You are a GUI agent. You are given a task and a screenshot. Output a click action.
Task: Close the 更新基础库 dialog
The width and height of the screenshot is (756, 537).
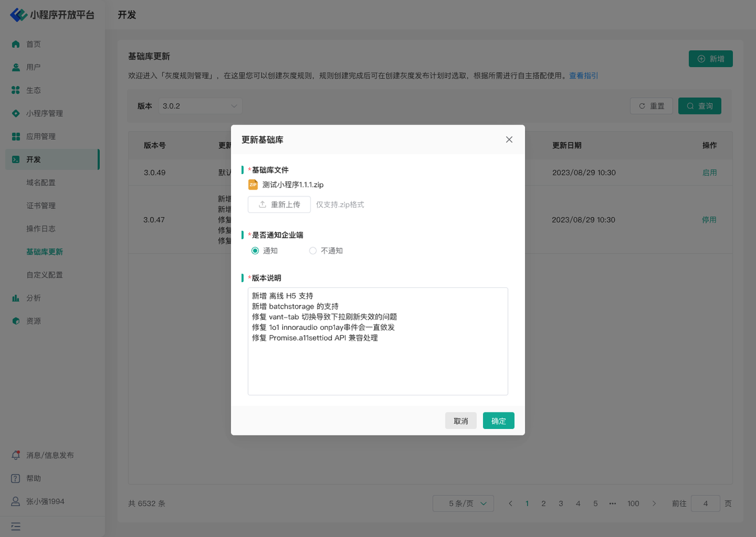(509, 140)
